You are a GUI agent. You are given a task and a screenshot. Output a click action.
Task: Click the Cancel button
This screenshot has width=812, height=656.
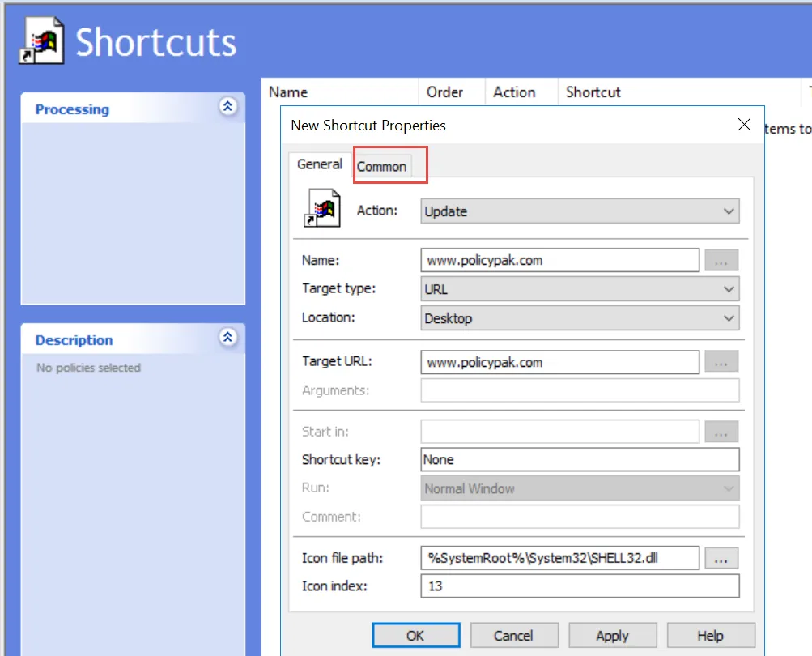coord(513,636)
